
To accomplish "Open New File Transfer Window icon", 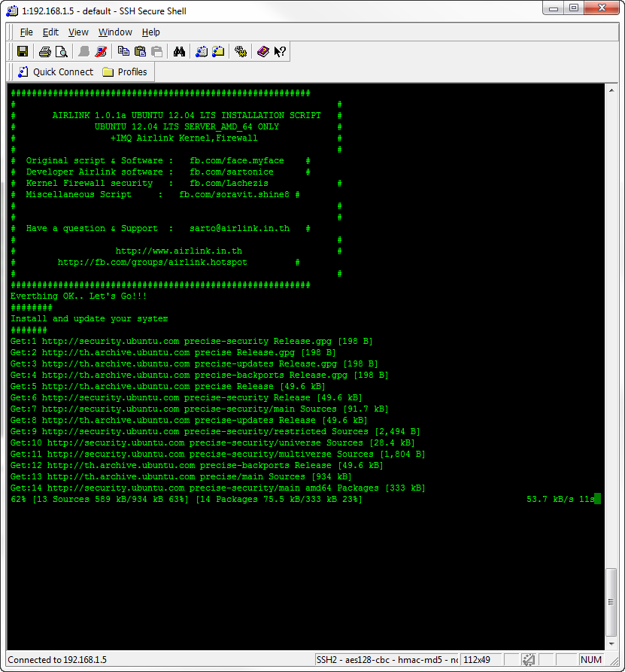I will coord(218,52).
